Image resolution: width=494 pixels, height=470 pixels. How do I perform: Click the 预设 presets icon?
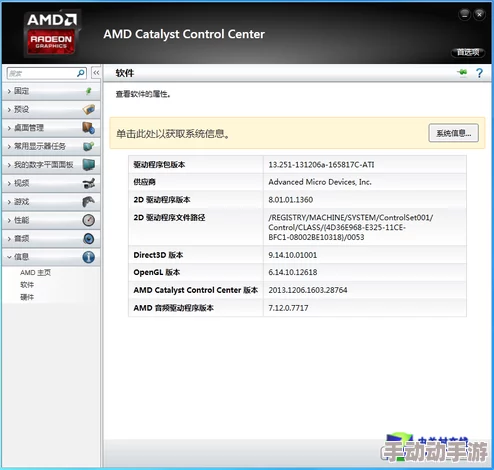click(89, 109)
